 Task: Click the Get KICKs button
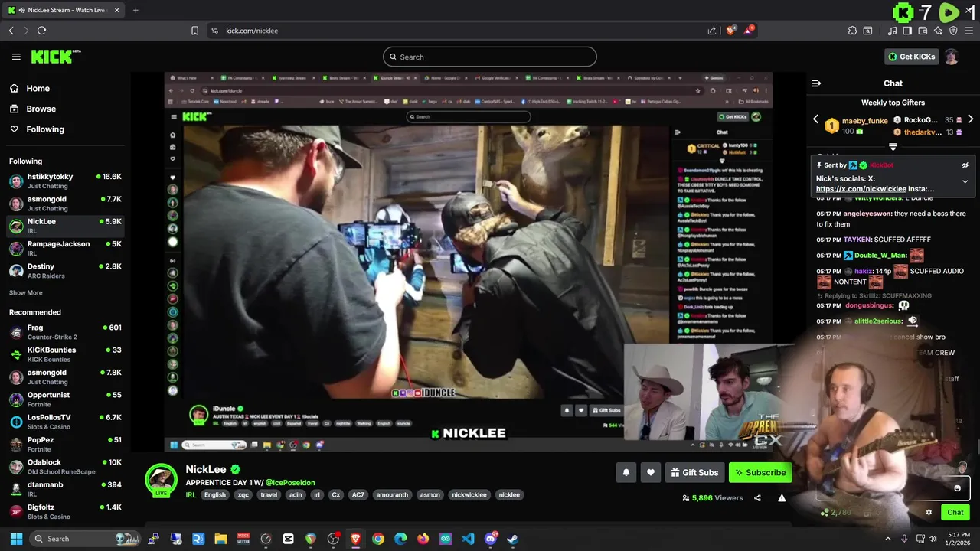coord(910,57)
